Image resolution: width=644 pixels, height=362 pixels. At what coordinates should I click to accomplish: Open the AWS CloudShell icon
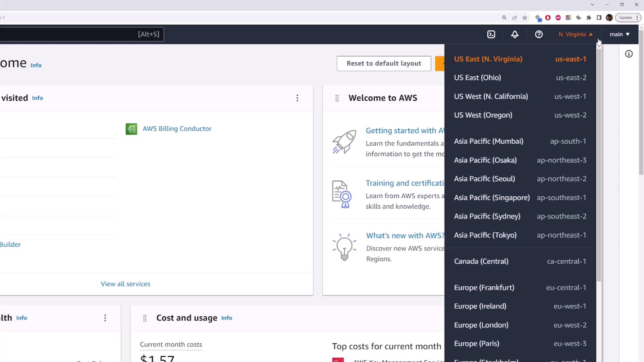coord(491,34)
